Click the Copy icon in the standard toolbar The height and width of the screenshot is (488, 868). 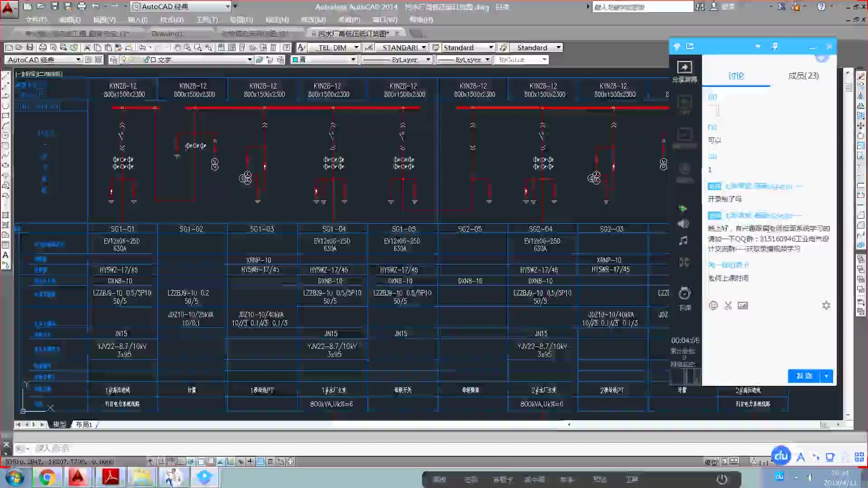click(97, 47)
